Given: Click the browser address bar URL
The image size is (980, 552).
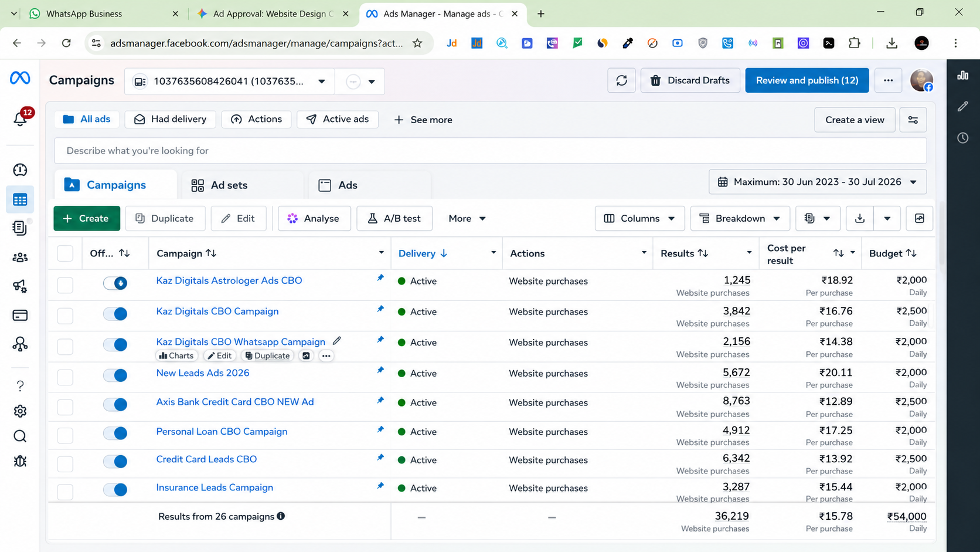Looking at the screenshot, I should (256, 43).
